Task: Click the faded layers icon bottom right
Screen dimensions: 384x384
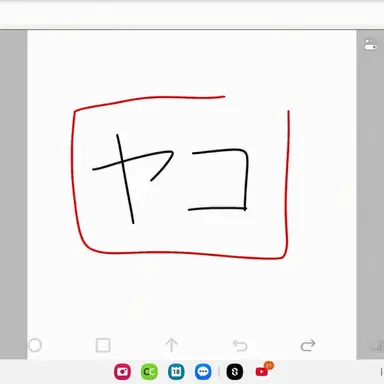Action: (376, 345)
